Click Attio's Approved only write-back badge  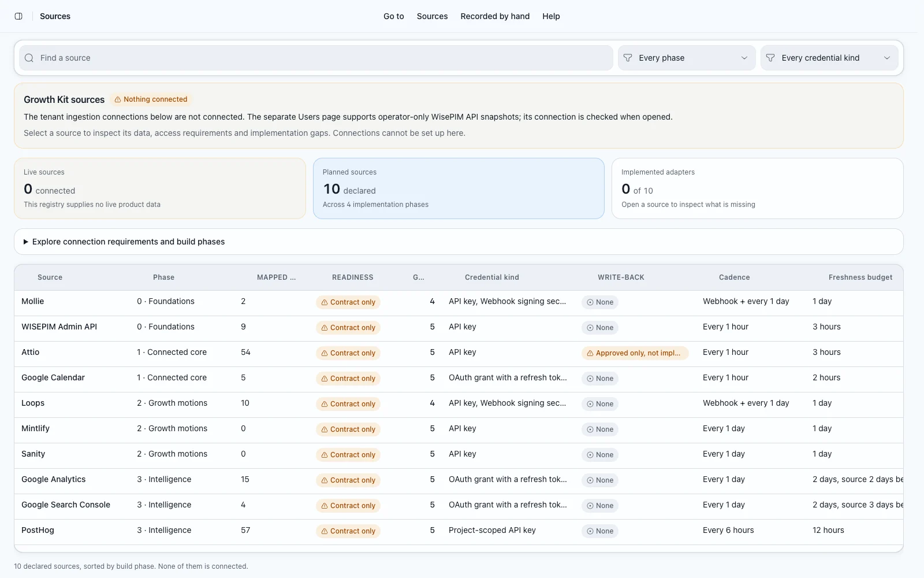coord(635,353)
